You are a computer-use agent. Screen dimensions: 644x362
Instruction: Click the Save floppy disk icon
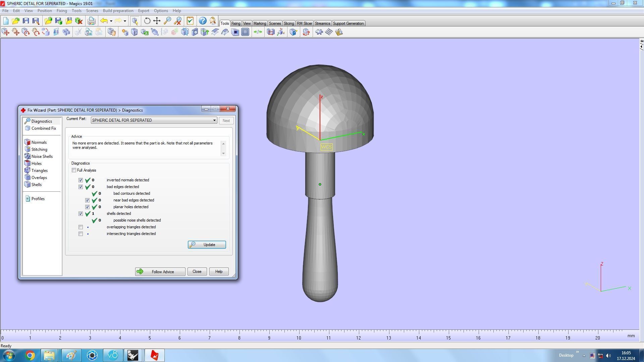(x=26, y=21)
